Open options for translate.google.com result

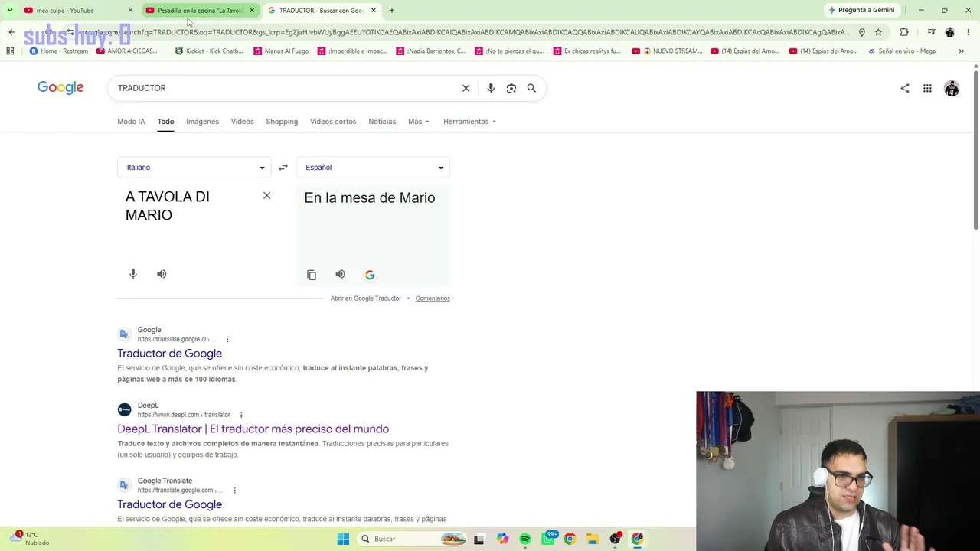point(234,491)
